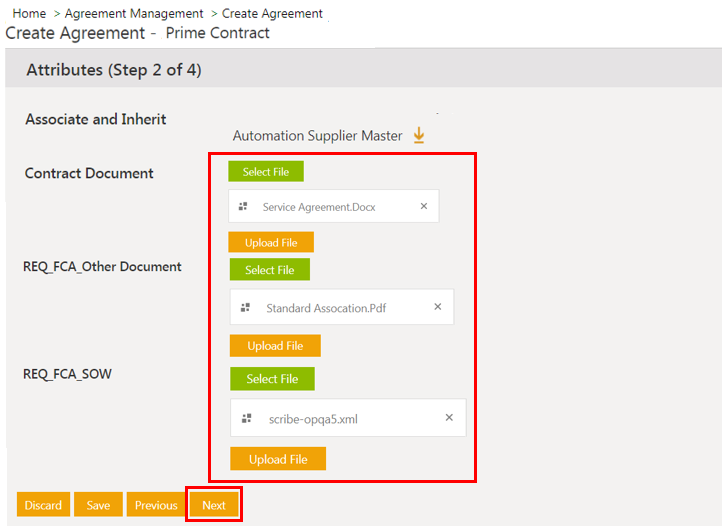Screen dimensions: 722x526
Task: Upload File for REQ_FCA_SOW
Action: (x=278, y=459)
